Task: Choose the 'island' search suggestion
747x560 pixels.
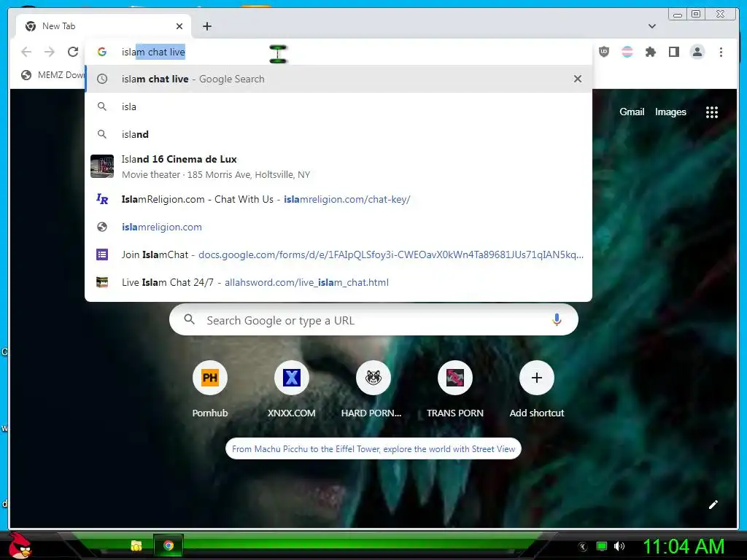Action: point(338,134)
